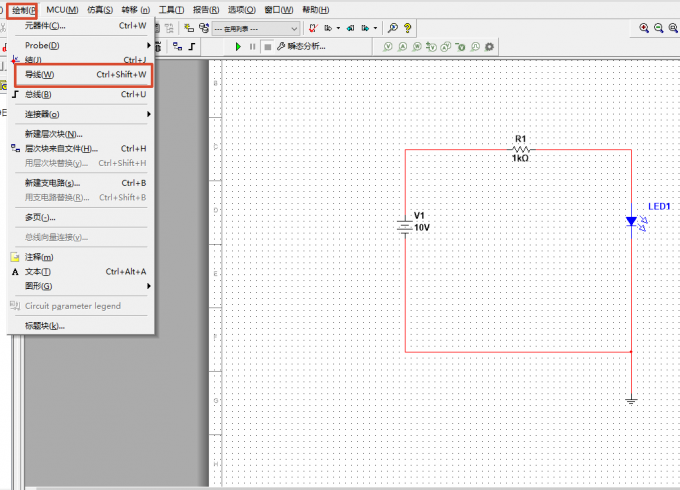Select battery V1 on the schematic
The image size is (680, 490).
click(405, 226)
